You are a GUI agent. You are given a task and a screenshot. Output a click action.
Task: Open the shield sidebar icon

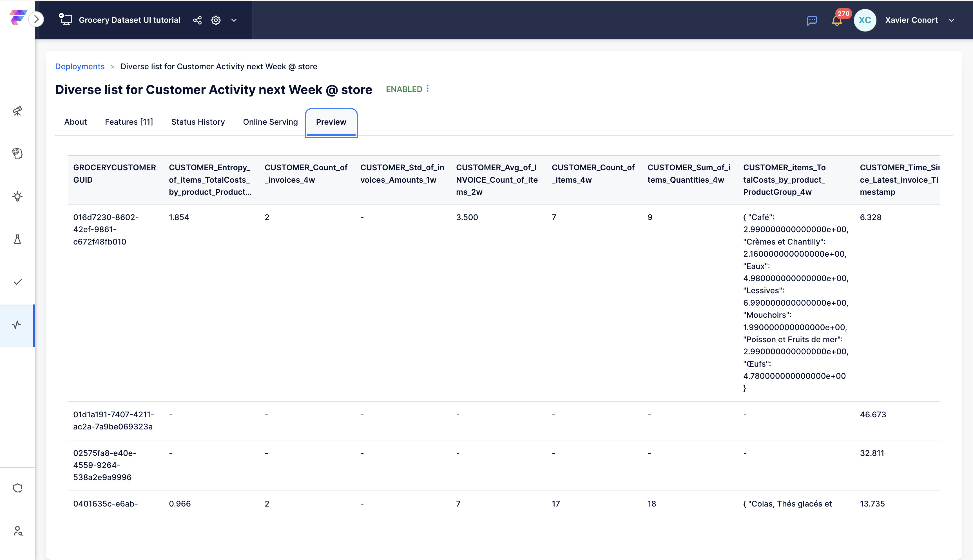pyautogui.click(x=17, y=488)
